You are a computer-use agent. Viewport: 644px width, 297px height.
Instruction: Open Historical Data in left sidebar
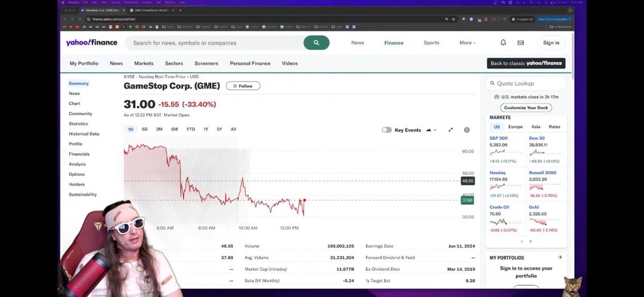coord(84,134)
